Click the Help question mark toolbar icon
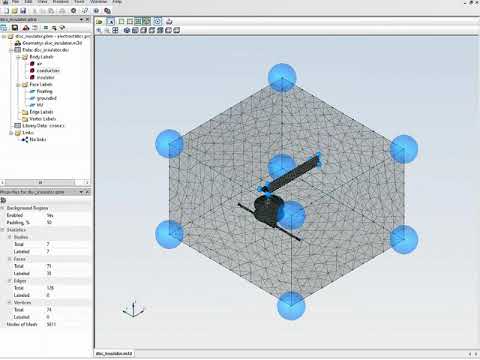This screenshot has width=480, height=360. pyautogui.click(x=96, y=11)
